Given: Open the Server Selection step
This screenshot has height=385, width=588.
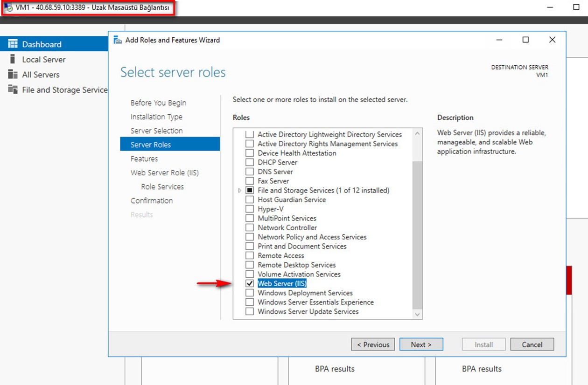Looking at the screenshot, I should click(x=156, y=131).
